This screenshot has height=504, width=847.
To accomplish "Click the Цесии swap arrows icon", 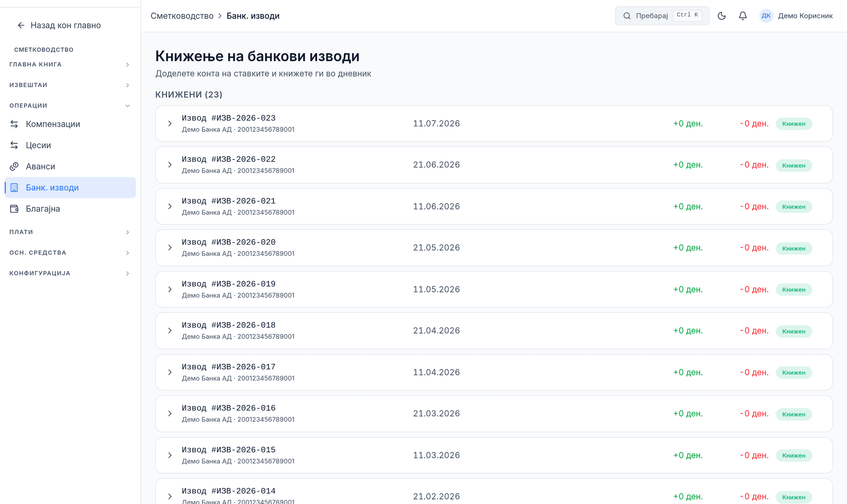I will (14, 145).
